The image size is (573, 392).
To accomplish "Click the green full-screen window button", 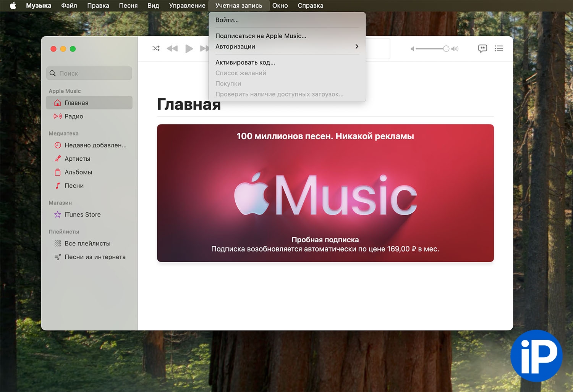I will [73, 49].
